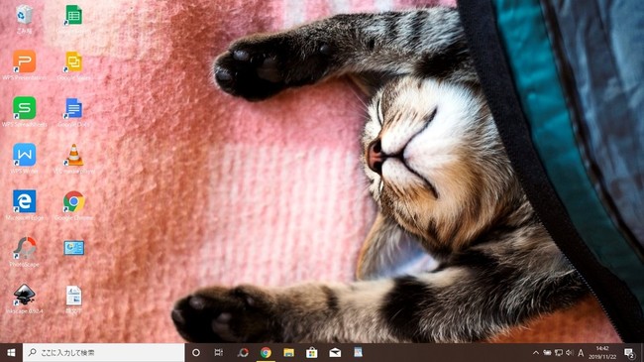Open the Mail app from the taskbar

point(335,352)
